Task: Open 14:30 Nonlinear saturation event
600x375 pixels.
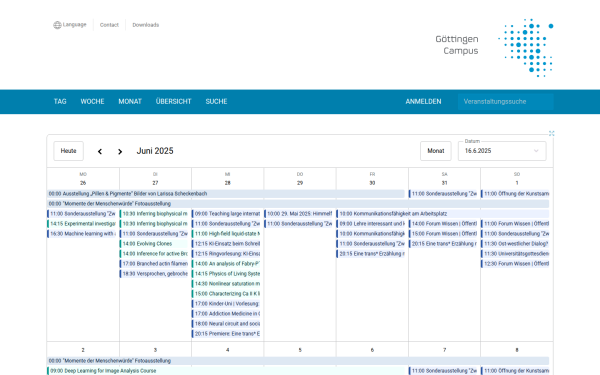Action: point(226,284)
